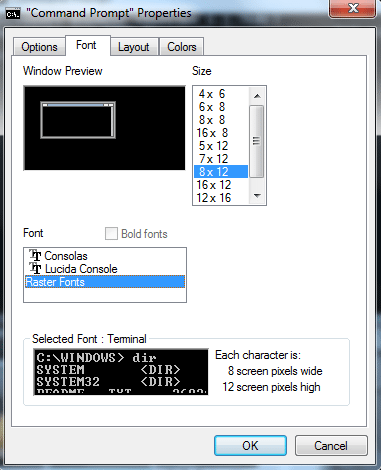The width and height of the screenshot is (381, 470).
Task: Choose size 16 x 12
Action: tap(221, 185)
